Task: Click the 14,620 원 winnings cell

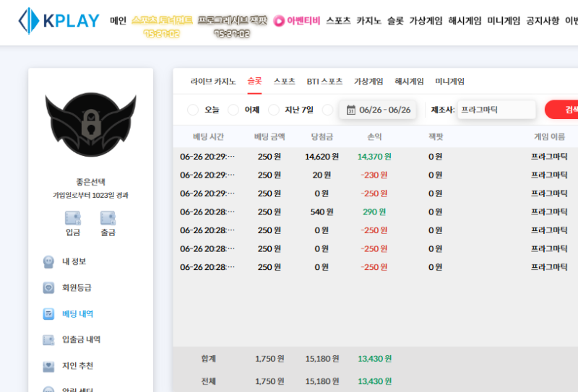Action: [x=322, y=157]
